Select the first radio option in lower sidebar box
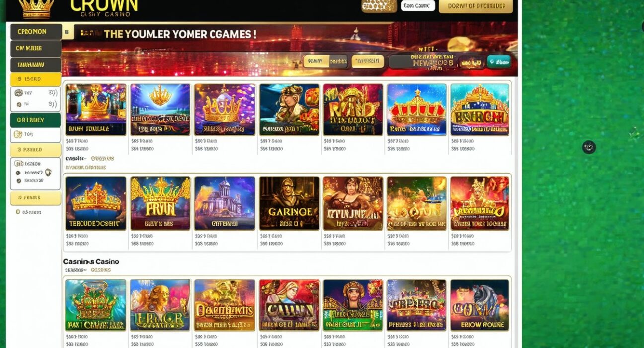 click(18, 173)
